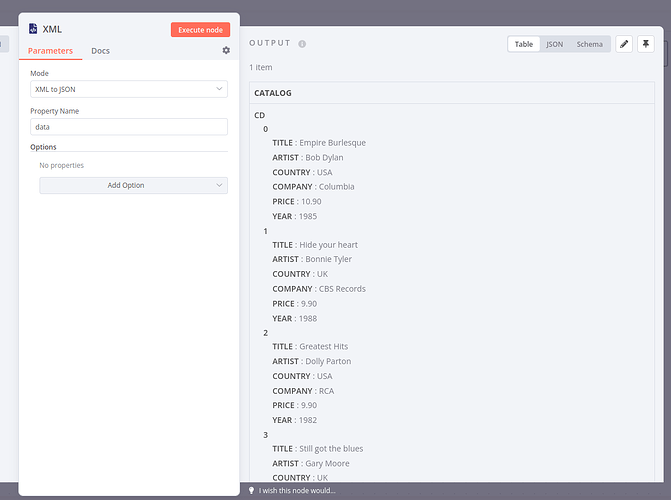Select YEAR : 1988 row
671x500 pixels.
click(294, 318)
